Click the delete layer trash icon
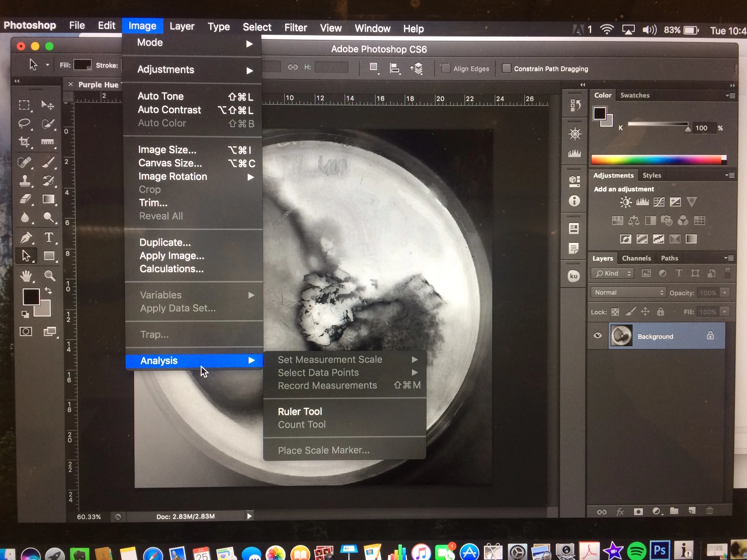This screenshot has width=747, height=560. (709, 511)
